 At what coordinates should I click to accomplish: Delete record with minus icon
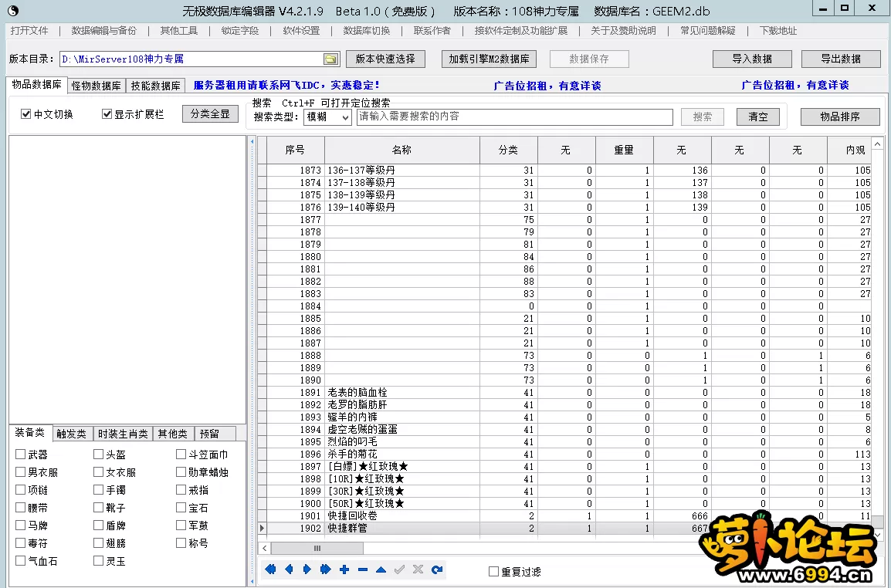pyautogui.click(x=363, y=569)
